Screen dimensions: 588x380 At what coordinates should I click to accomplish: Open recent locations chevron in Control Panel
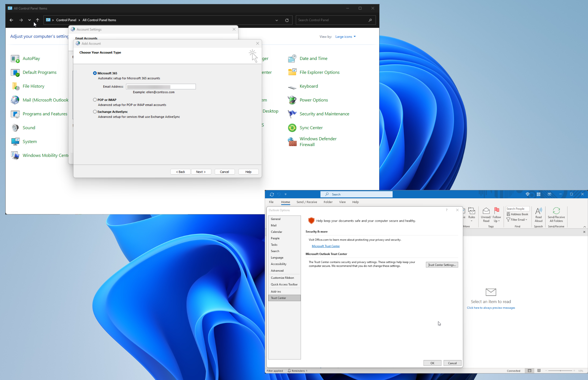pyautogui.click(x=29, y=20)
